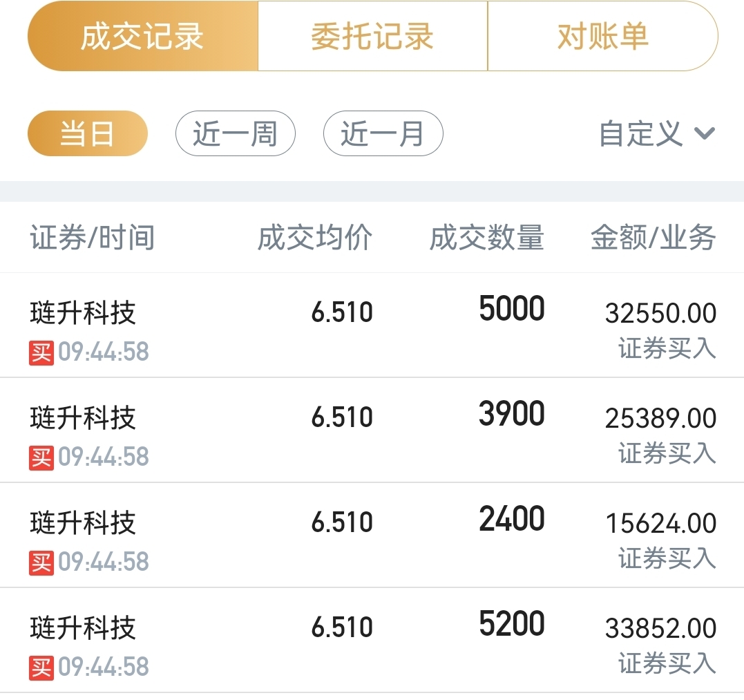Expand the 自定义 date range dropdown
Screen dimensions: 744x700
641,133
